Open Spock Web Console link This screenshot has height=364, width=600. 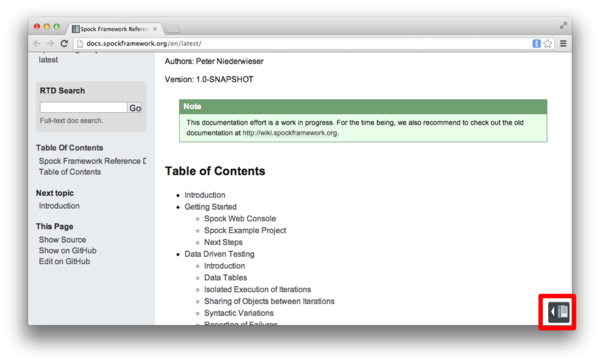tap(240, 219)
